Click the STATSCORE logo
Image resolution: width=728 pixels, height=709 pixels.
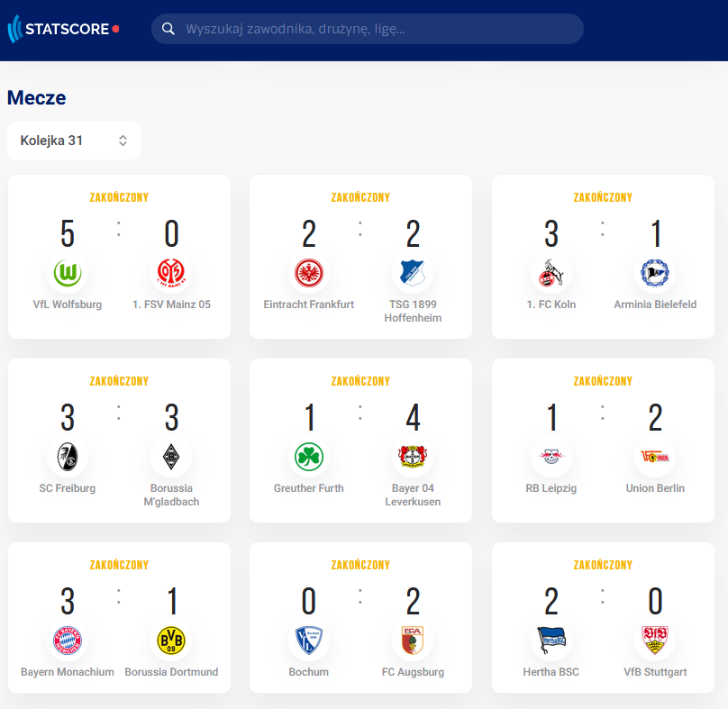coord(64,29)
